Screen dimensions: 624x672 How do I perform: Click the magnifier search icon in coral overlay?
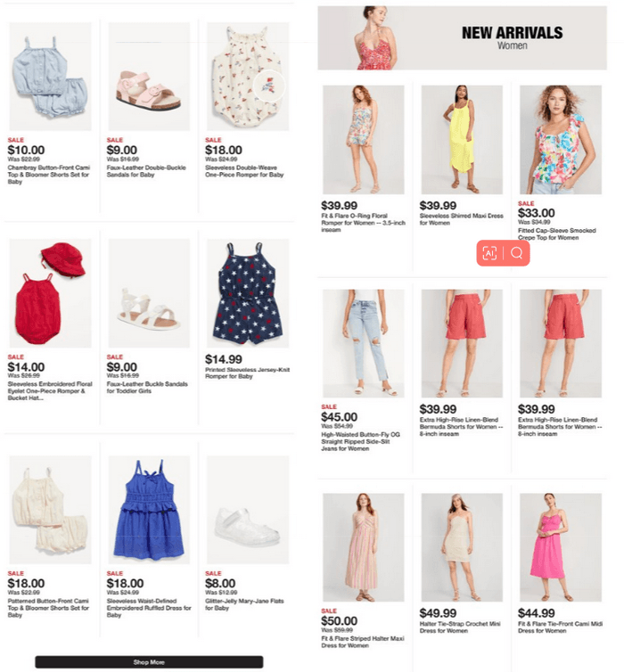[516, 253]
